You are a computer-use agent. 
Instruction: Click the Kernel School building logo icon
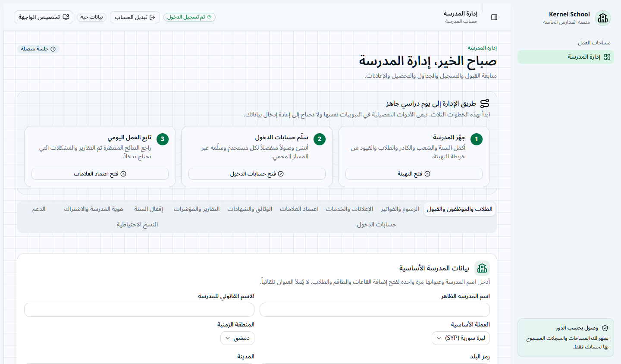pyautogui.click(x=603, y=18)
